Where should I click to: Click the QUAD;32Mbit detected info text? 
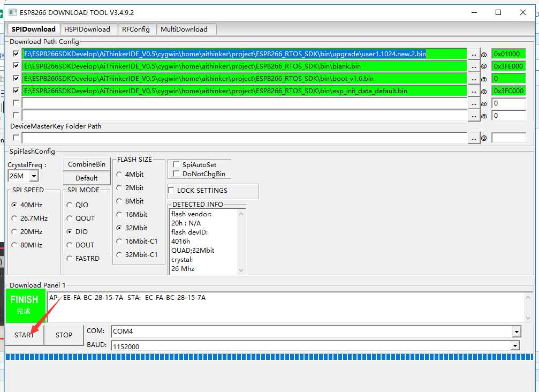tap(193, 251)
